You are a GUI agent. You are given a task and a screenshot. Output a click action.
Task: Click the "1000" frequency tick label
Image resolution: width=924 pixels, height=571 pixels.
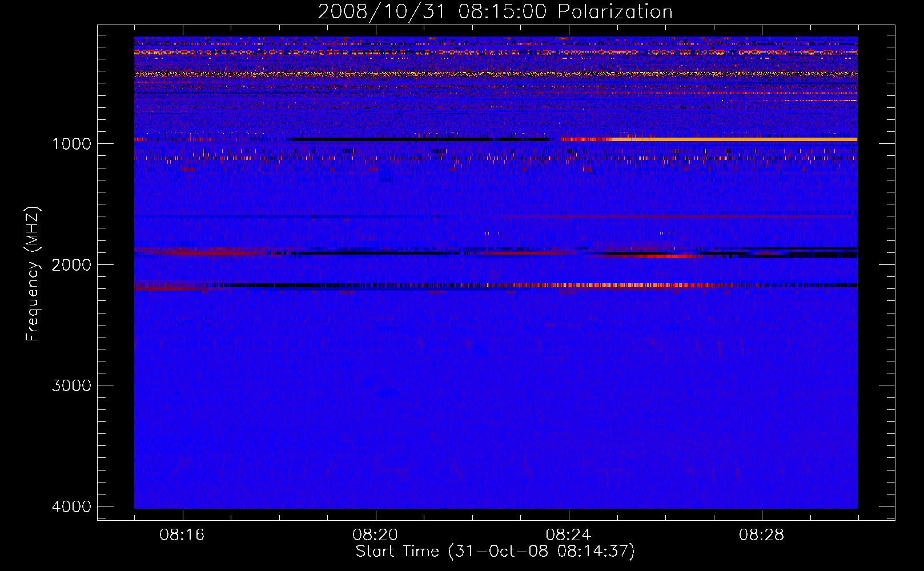[x=71, y=143]
